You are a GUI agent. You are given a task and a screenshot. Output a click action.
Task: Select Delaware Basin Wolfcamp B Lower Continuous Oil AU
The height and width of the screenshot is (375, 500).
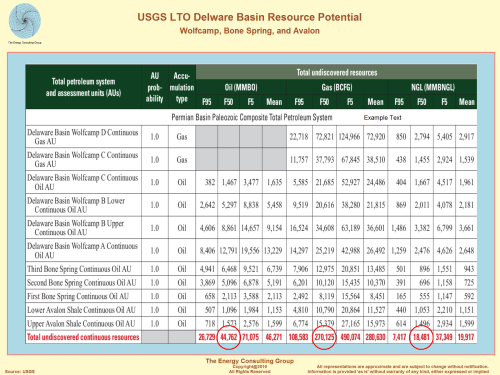[x=251, y=205]
